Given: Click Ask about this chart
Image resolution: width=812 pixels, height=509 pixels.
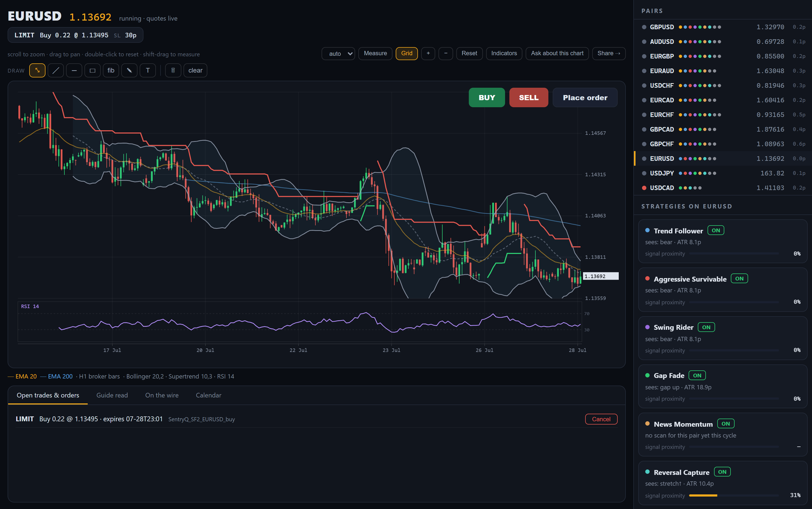Looking at the screenshot, I should tap(557, 53).
